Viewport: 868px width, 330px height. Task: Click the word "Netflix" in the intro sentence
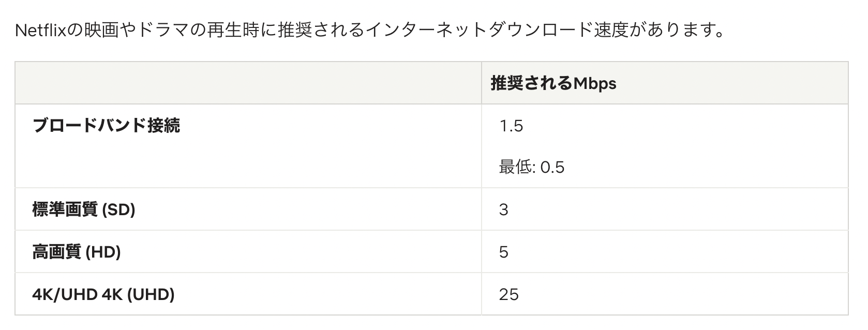(x=41, y=31)
